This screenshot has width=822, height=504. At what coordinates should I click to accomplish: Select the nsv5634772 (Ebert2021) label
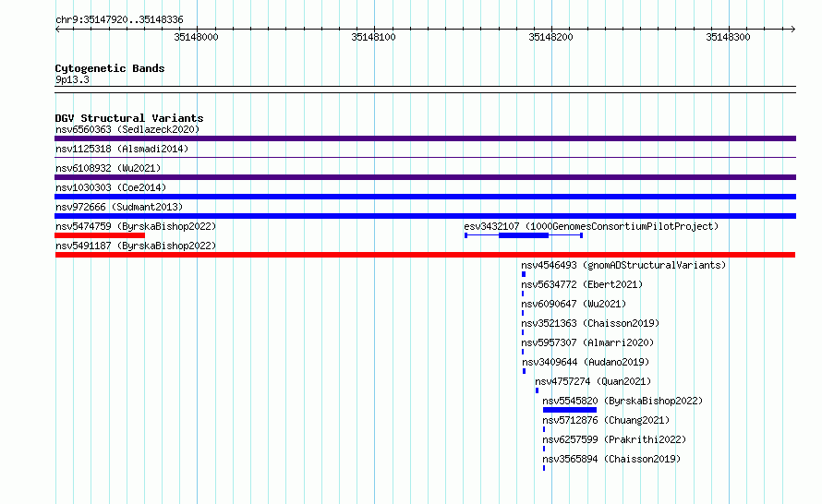(582, 284)
